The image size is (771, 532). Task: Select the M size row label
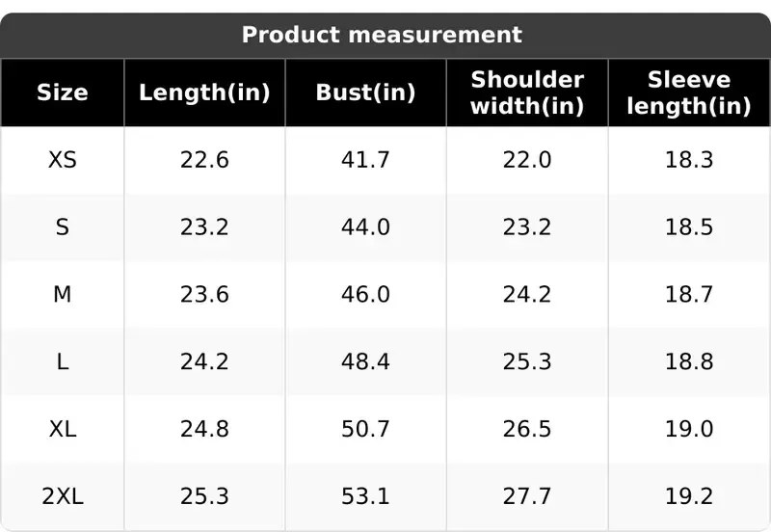click(x=63, y=295)
